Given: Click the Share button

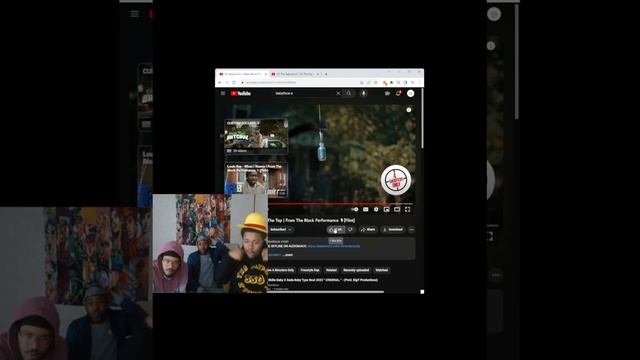Looking at the screenshot, I should tap(368, 230).
